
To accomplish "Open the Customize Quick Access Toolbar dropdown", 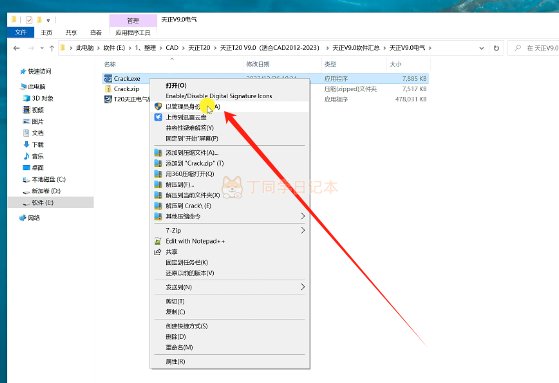I will (x=48, y=20).
